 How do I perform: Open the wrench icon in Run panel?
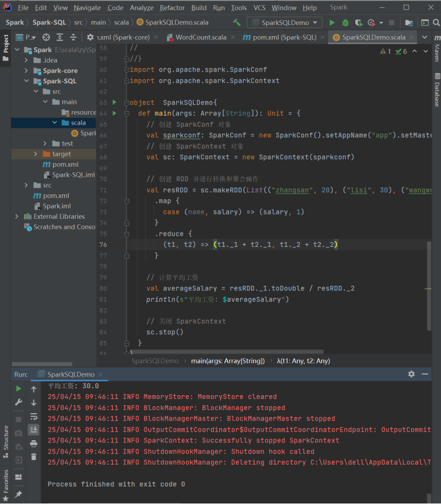coord(19,403)
